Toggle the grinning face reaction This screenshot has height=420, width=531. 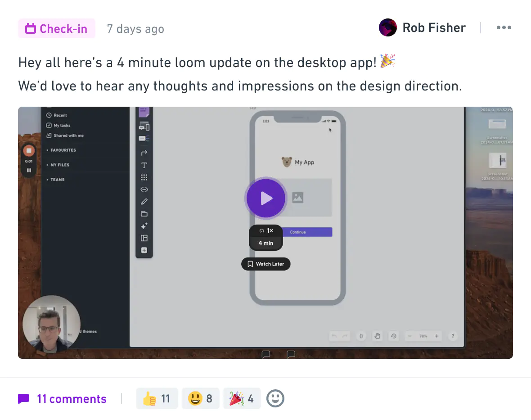pos(201,398)
